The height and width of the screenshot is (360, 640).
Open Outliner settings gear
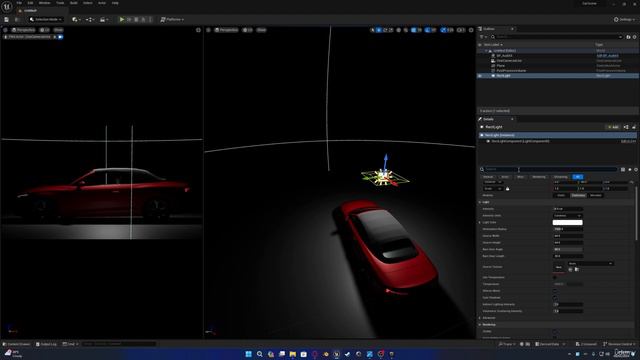coord(635,37)
